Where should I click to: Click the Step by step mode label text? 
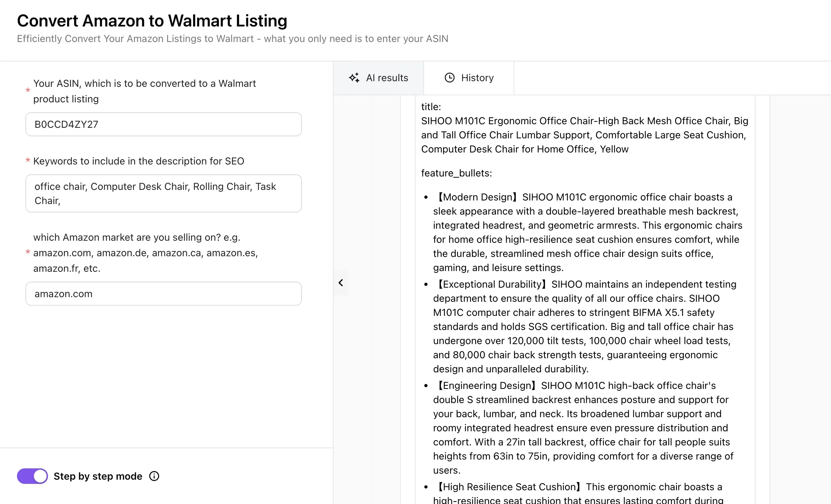[x=98, y=476]
